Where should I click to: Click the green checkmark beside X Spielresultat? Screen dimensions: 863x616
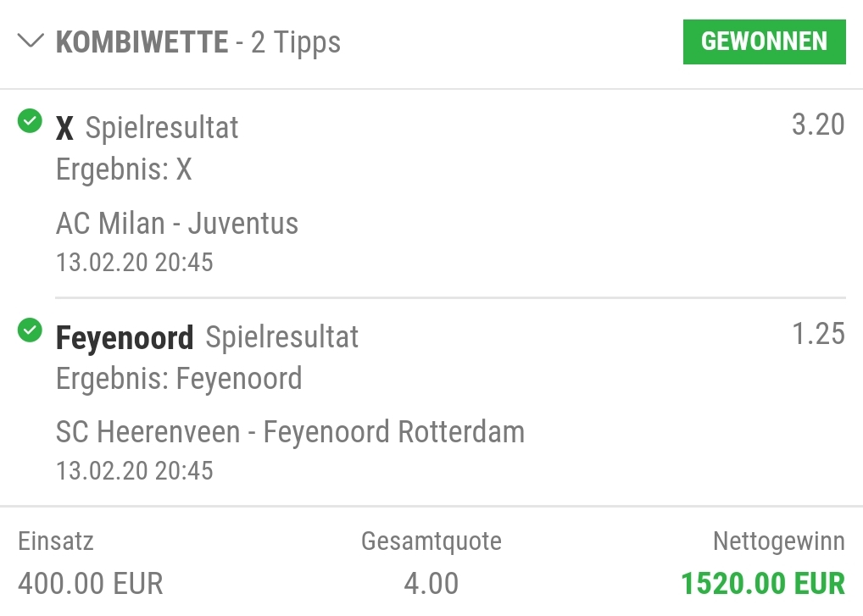click(x=30, y=122)
